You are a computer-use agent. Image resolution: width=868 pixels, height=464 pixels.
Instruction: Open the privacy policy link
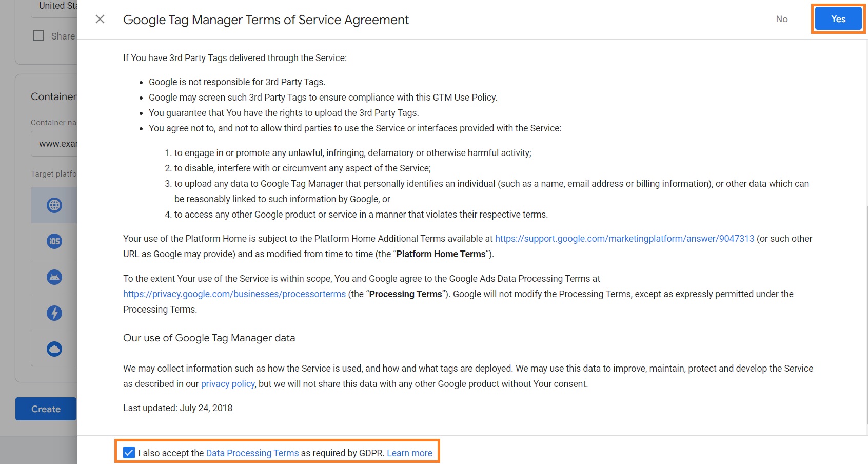tap(227, 383)
